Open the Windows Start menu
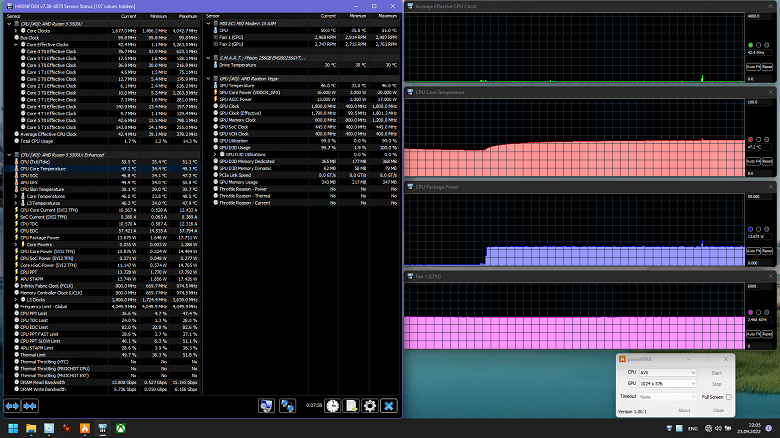 pos(13,429)
